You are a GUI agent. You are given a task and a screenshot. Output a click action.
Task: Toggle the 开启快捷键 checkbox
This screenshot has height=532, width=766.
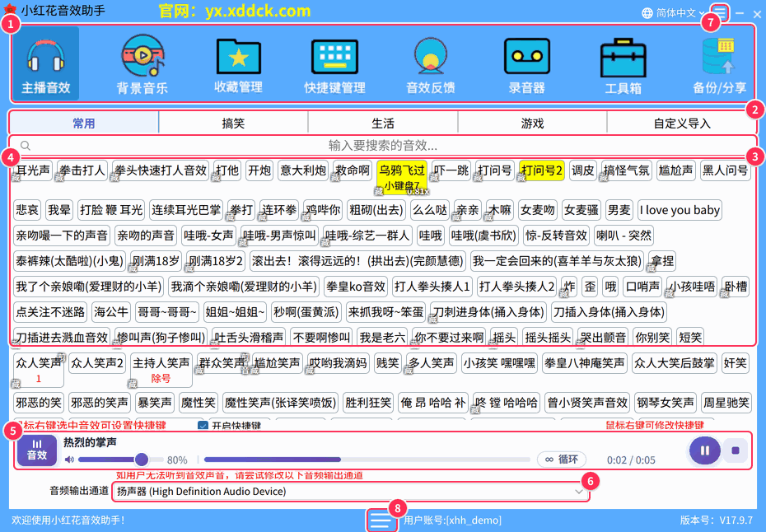click(x=203, y=426)
